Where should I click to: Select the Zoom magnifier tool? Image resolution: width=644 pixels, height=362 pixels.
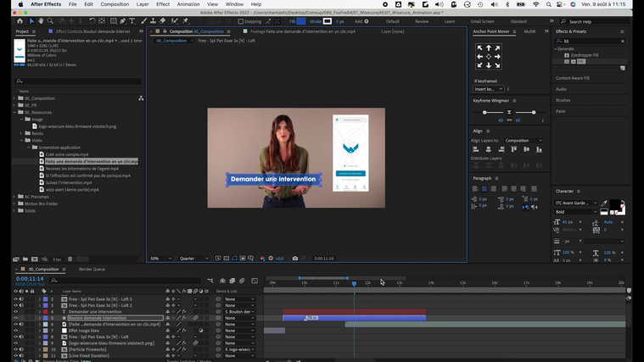pos(50,21)
